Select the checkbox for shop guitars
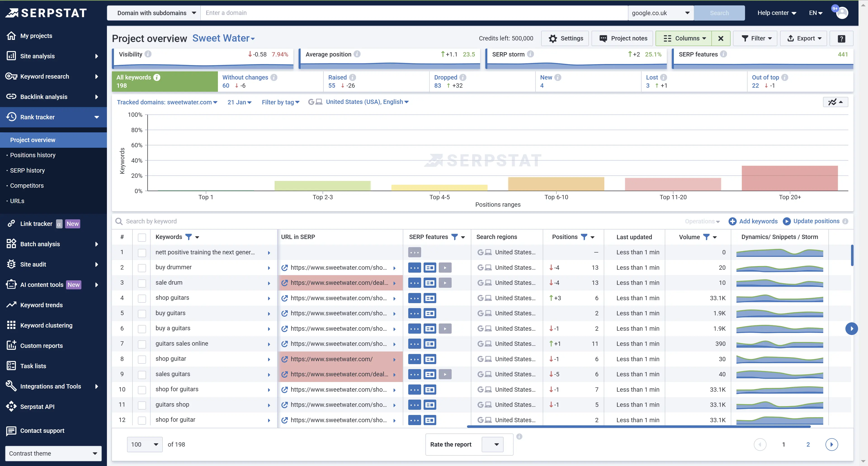868x466 pixels. click(x=142, y=298)
